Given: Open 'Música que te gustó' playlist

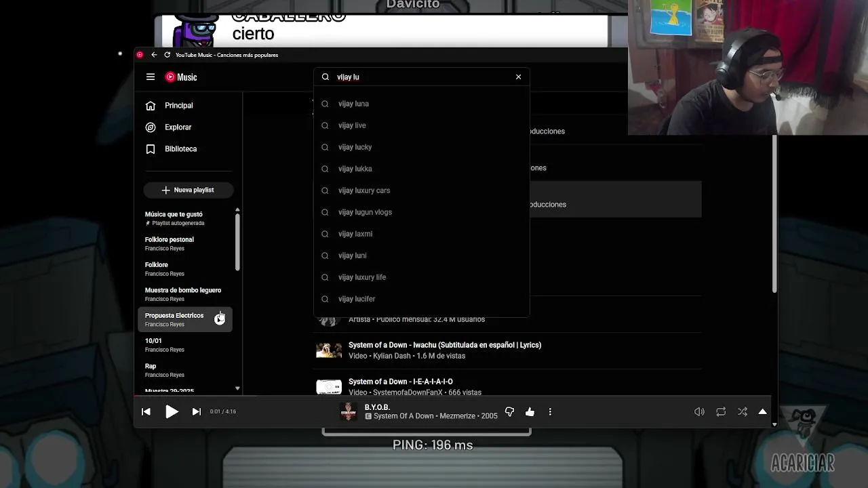Looking at the screenshot, I should [186, 218].
